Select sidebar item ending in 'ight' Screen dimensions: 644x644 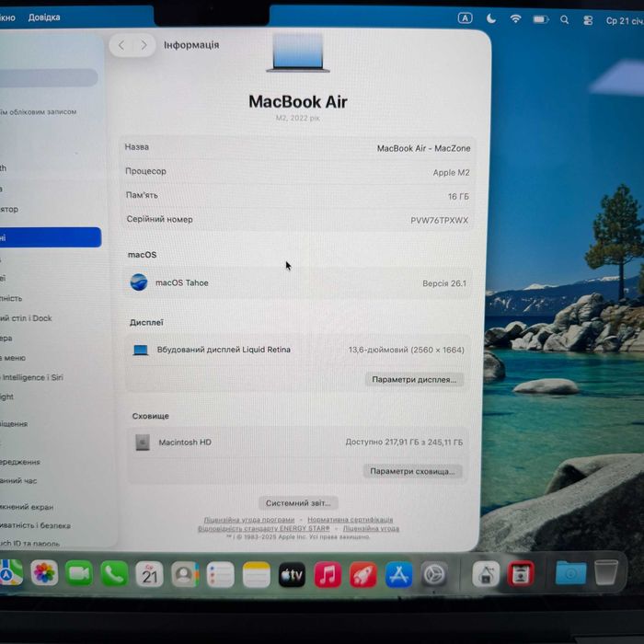pyautogui.click(x=6, y=397)
